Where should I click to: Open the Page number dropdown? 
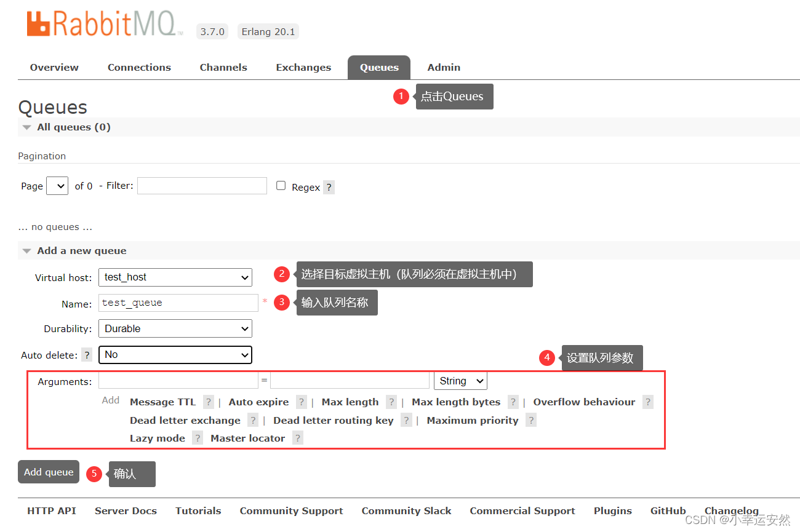click(57, 186)
